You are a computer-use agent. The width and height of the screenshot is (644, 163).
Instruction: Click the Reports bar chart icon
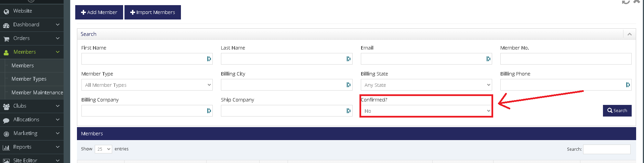point(6,148)
